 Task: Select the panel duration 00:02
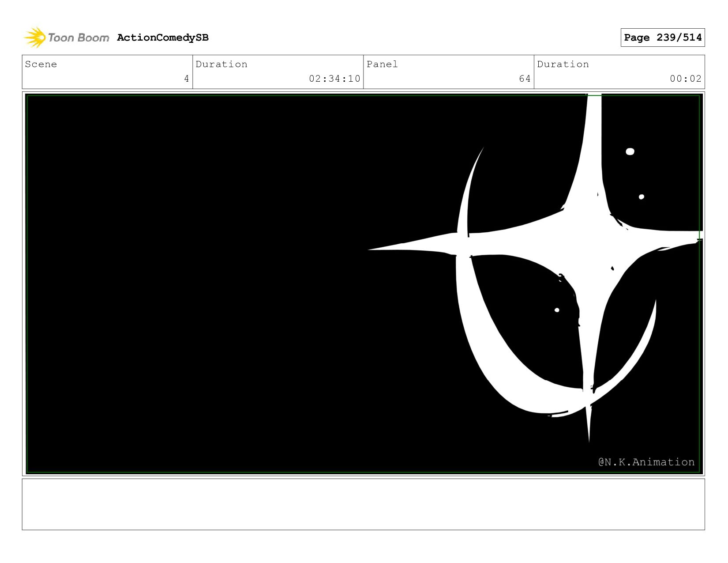(686, 79)
